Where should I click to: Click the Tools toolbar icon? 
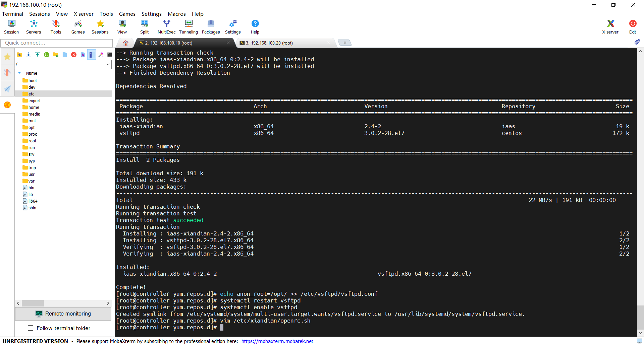(56, 27)
